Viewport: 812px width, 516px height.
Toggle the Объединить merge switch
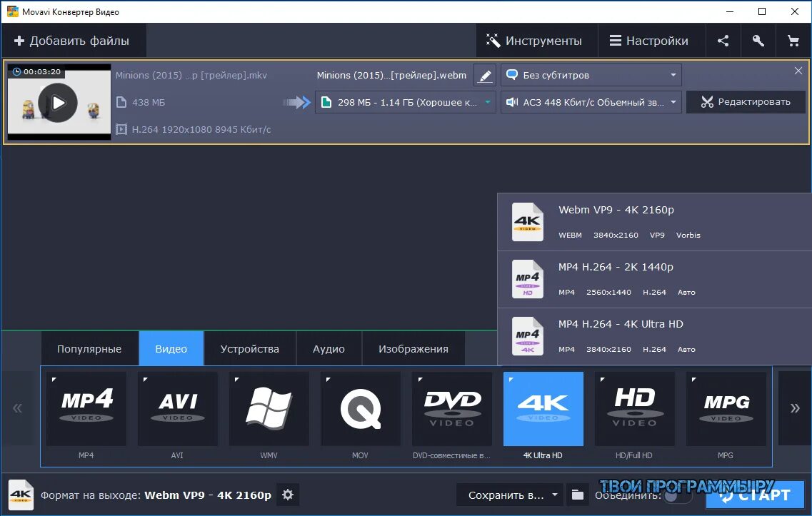point(677,496)
